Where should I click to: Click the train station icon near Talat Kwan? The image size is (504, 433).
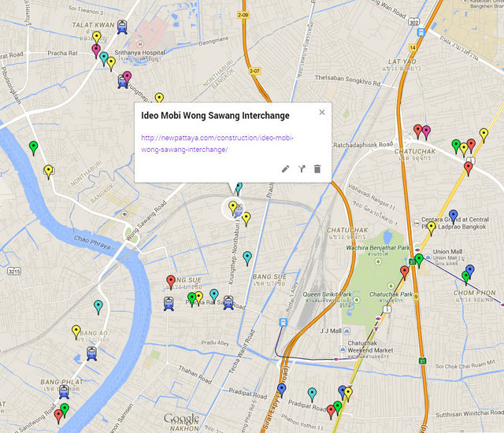pyautogui.click(x=121, y=26)
